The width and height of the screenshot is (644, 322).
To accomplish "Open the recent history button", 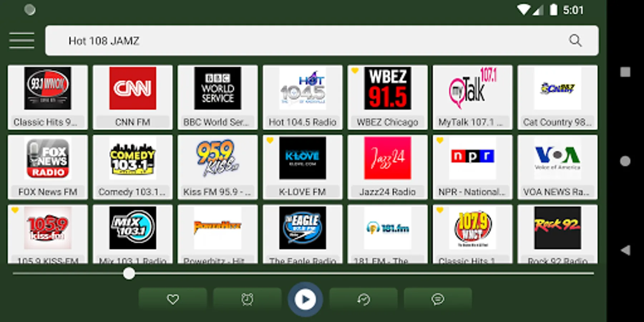I will click(364, 299).
